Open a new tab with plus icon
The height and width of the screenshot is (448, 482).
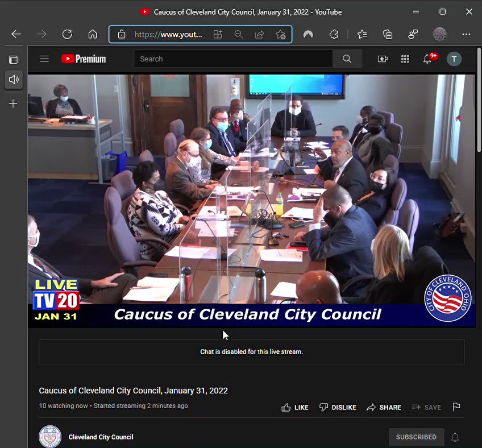click(x=13, y=103)
